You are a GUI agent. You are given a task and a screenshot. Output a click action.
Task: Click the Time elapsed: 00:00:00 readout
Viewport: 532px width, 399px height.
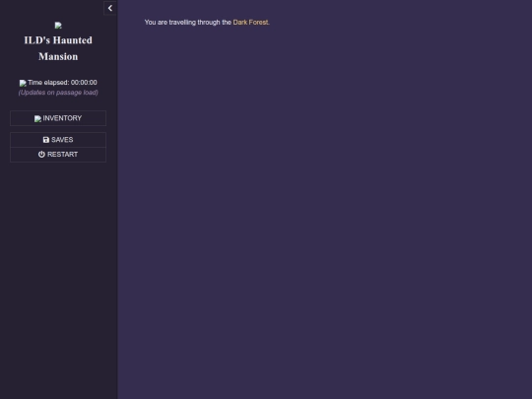62,83
